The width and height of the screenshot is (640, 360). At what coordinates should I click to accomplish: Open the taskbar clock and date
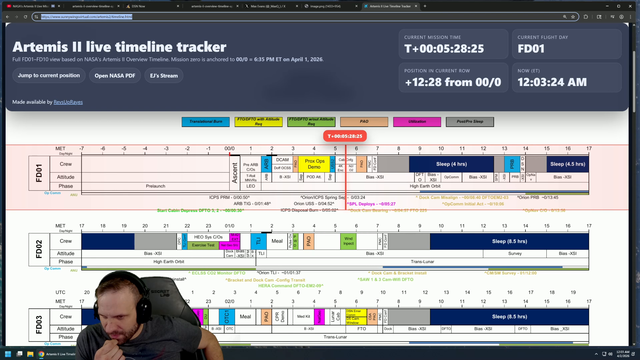(622, 354)
